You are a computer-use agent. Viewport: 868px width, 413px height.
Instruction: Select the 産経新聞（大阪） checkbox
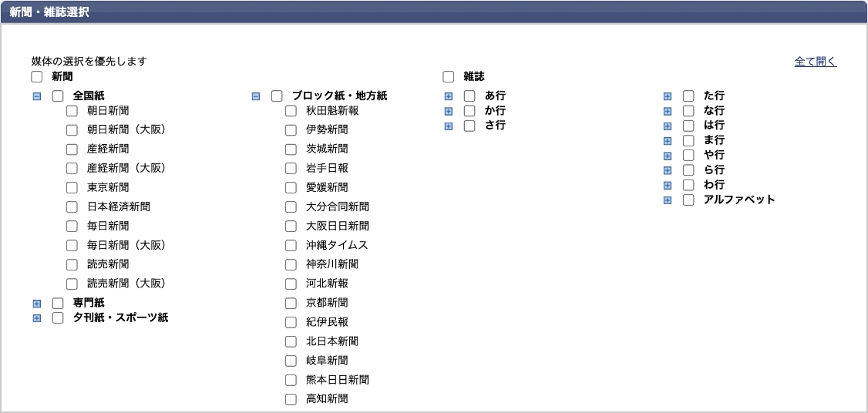pos(72,168)
